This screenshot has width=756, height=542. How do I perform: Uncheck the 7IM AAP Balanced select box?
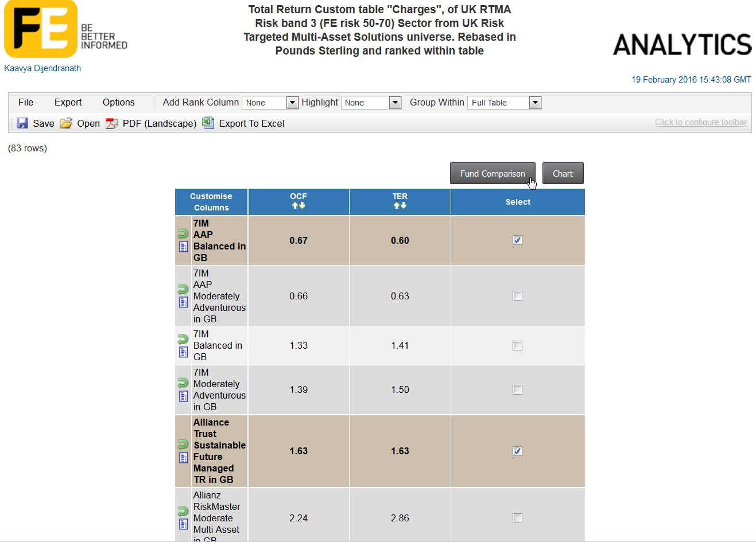[517, 240]
